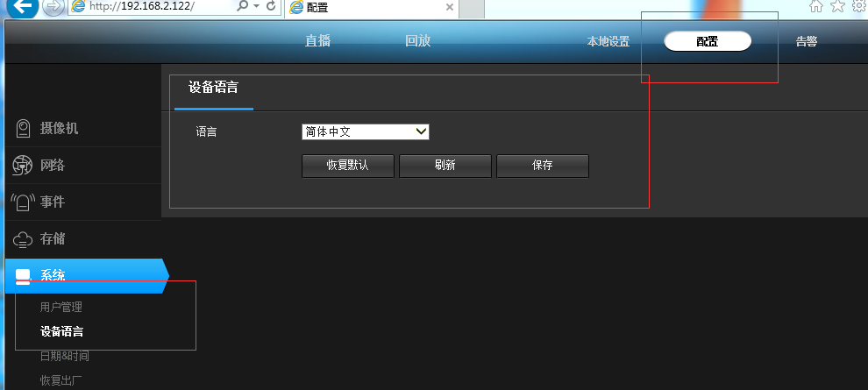The height and width of the screenshot is (390, 868).
Task: Click the network globe icon beside 网络
Action: pyautogui.click(x=22, y=165)
